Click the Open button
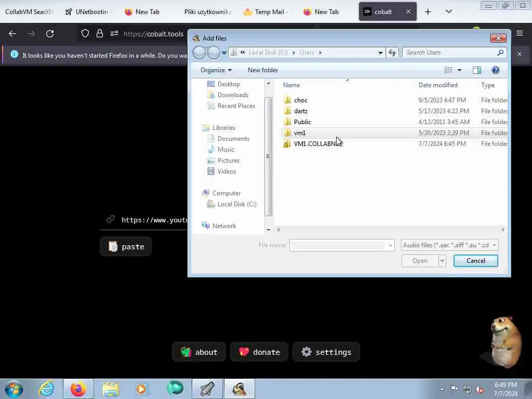The height and width of the screenshot is (399, 532). (x=420, y=261)
